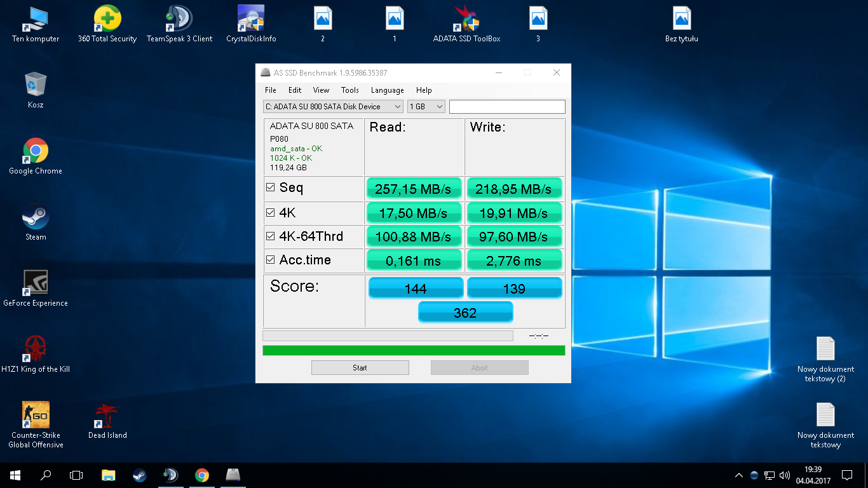Open H1Z1 King of the Kill shortcut
Screen dimensions: 868x488
click(36, 355)
